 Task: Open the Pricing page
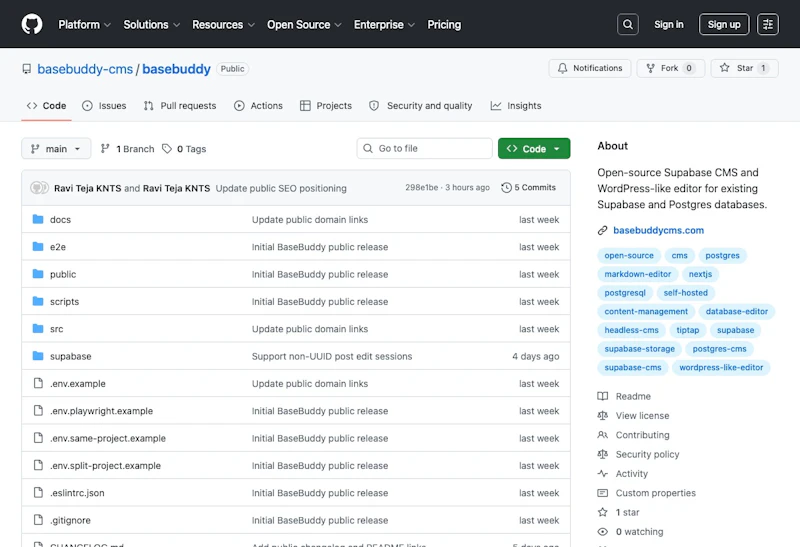[444, 24]
